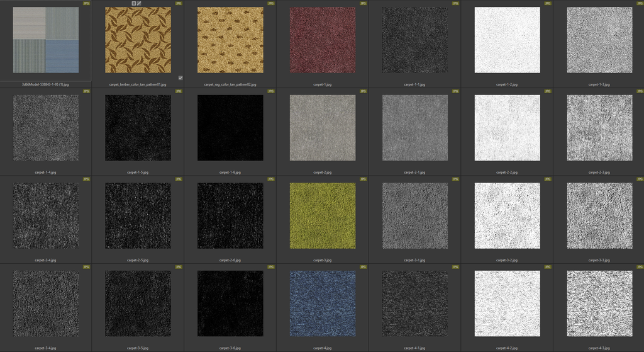Select the red carpet-1.jpg thumbnail
This screenshot has height=352, width=644.
pyautogui.click(x=322, y=40)
